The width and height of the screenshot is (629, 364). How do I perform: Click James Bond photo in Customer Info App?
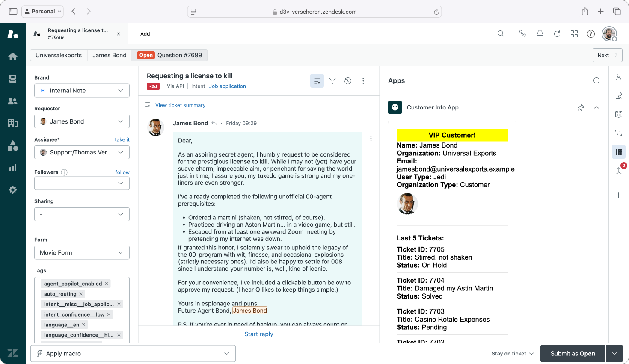click(x=407, y=204)
